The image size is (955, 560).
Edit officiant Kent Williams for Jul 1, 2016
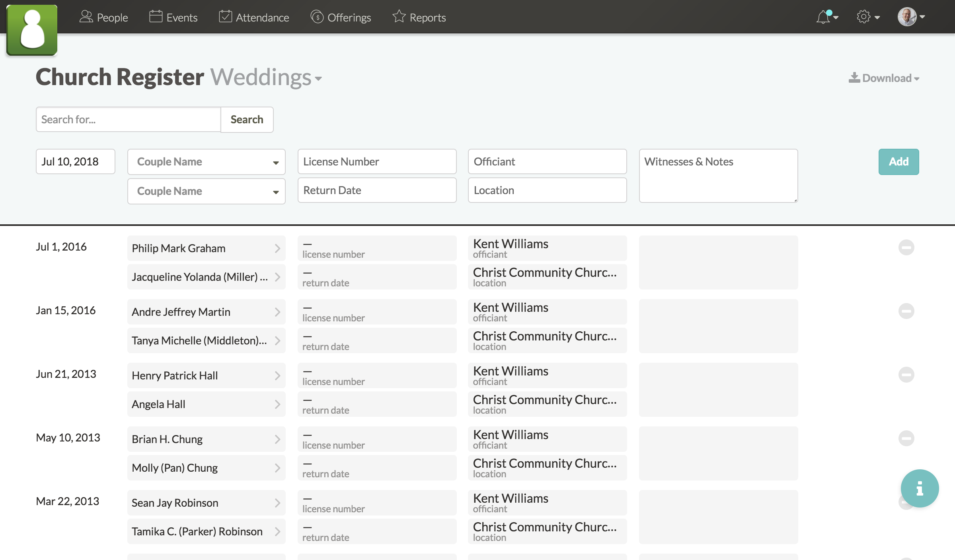pos(547,248)
